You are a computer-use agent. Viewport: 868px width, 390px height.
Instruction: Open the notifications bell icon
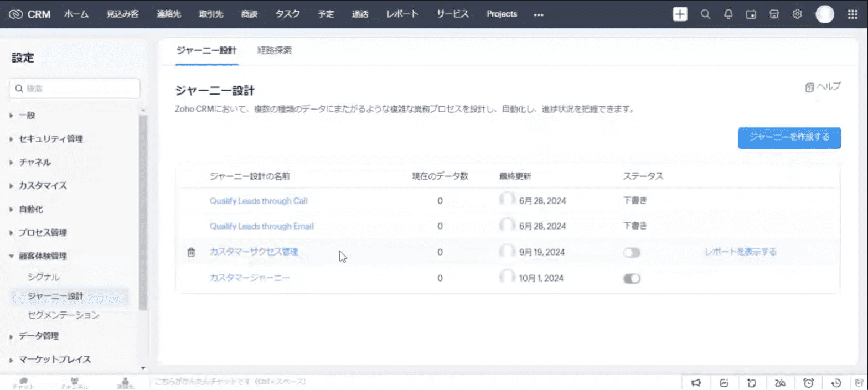[728, 14]
